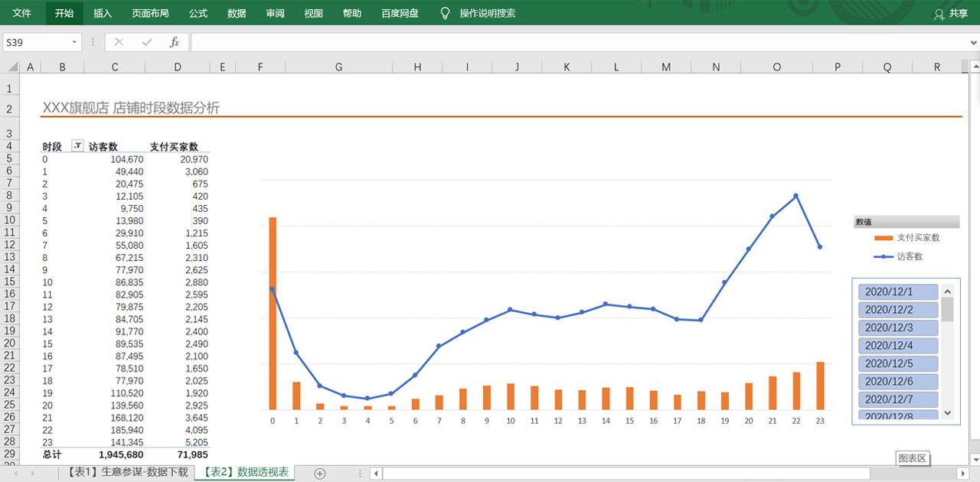Click the cancel X icon in formula bar

119,42
